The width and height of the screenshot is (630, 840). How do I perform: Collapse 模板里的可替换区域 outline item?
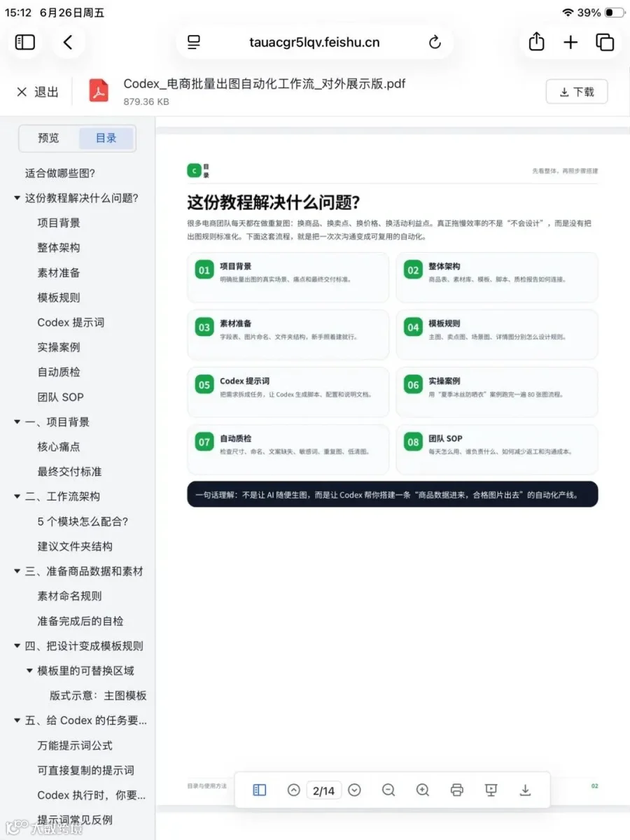tap(29, 671)
